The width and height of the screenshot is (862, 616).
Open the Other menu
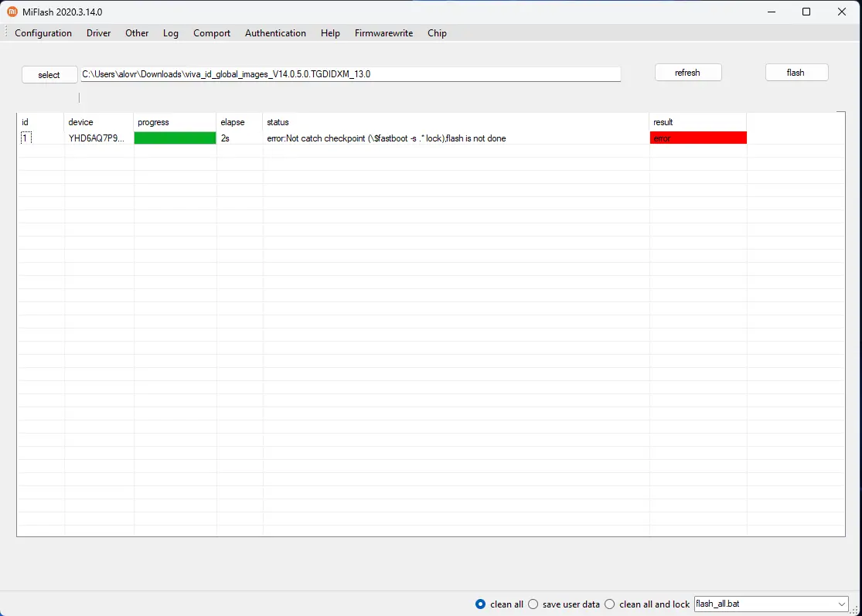tap(137, 33)
